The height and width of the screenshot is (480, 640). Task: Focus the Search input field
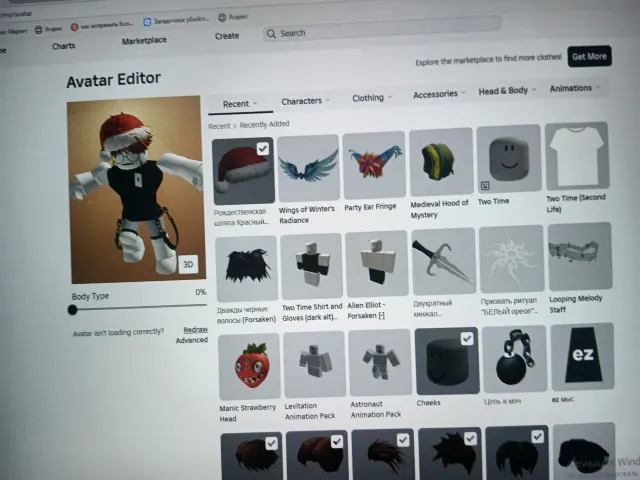382,29
